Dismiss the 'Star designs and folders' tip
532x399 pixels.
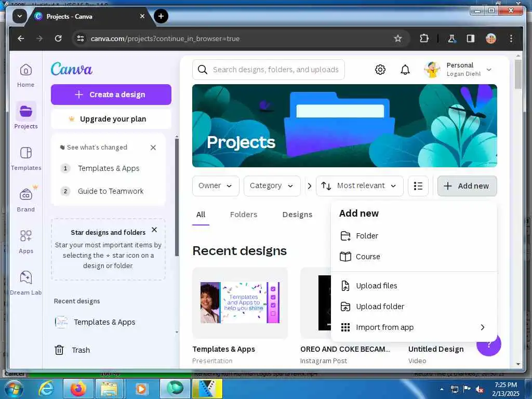tap(154, 230)
